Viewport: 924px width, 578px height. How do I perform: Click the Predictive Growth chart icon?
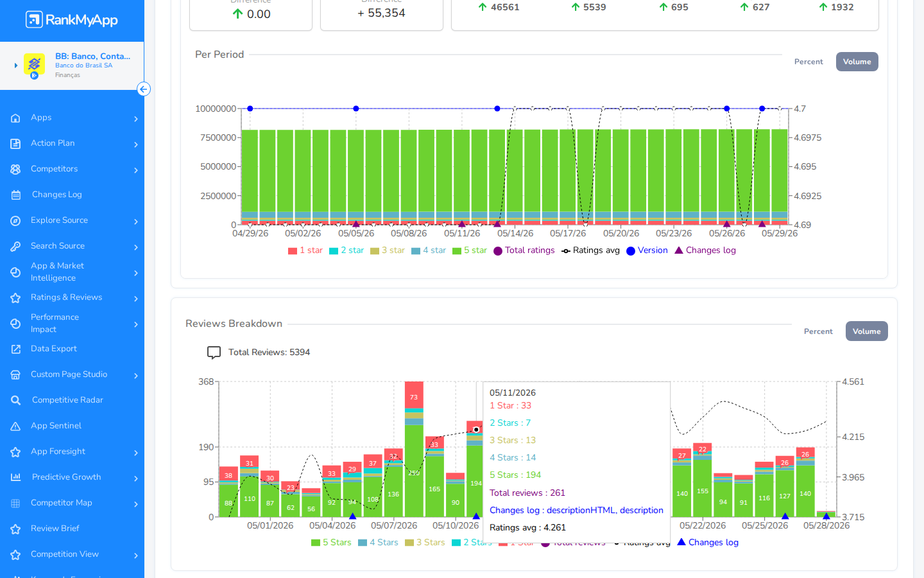16,477
